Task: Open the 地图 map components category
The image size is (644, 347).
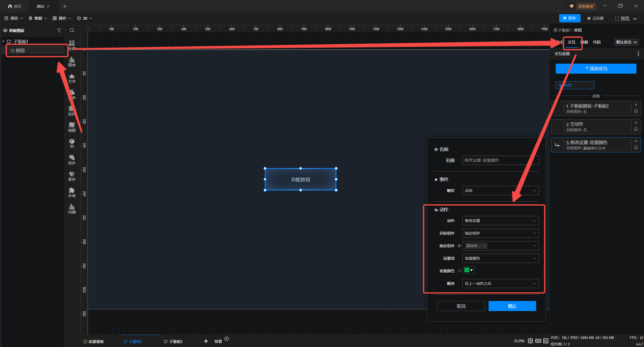Action: click(x=72, y=127)
